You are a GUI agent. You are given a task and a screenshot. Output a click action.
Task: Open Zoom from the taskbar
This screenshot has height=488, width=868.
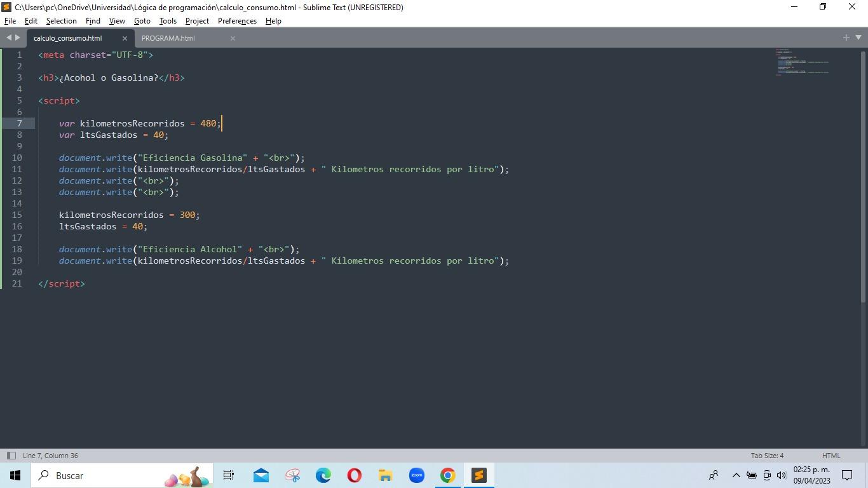(x=416, y=475)
